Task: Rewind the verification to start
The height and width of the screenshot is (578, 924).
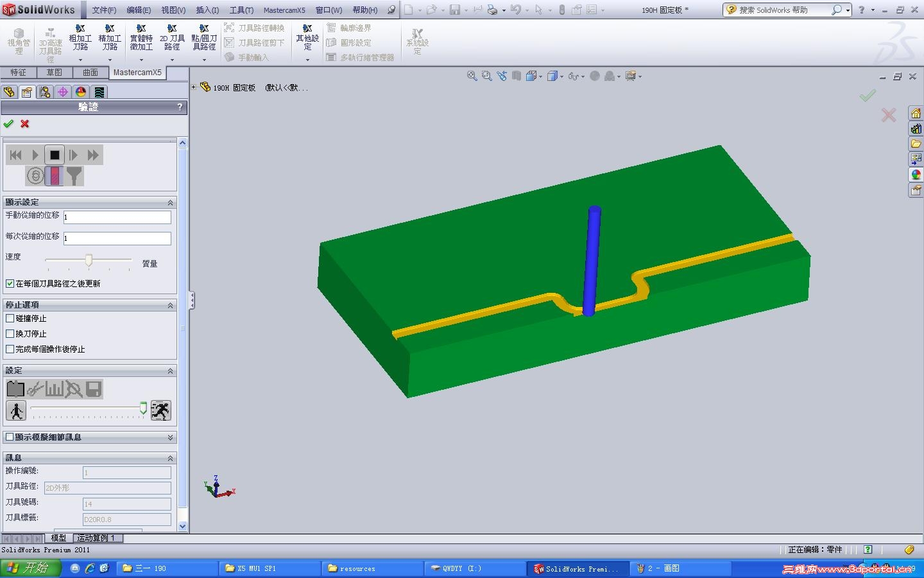Action: [16, 155]
